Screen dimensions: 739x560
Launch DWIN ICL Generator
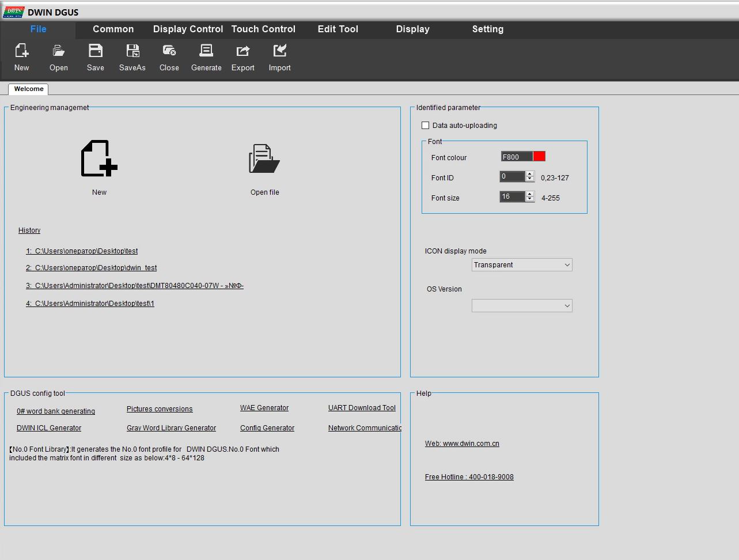(49, 428)
